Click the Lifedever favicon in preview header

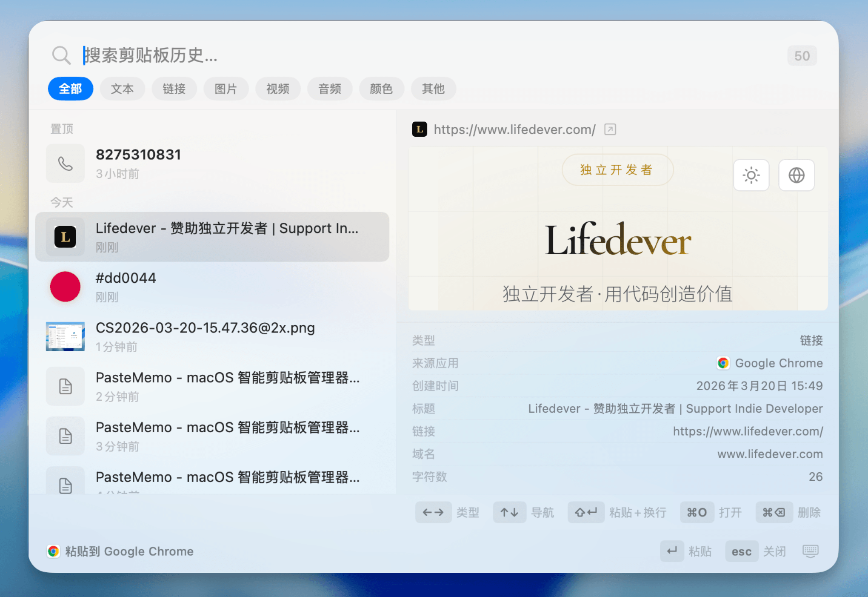point(420,129)
